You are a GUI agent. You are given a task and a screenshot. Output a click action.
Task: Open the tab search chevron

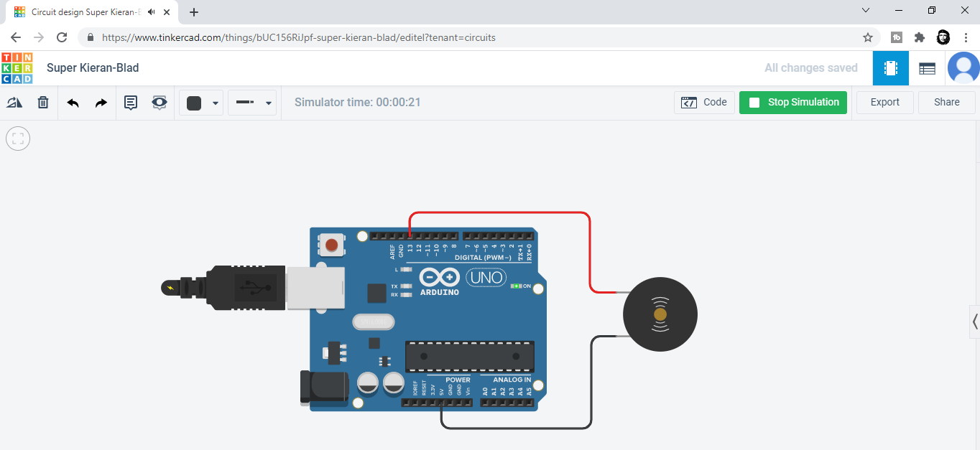click(866, 11)
